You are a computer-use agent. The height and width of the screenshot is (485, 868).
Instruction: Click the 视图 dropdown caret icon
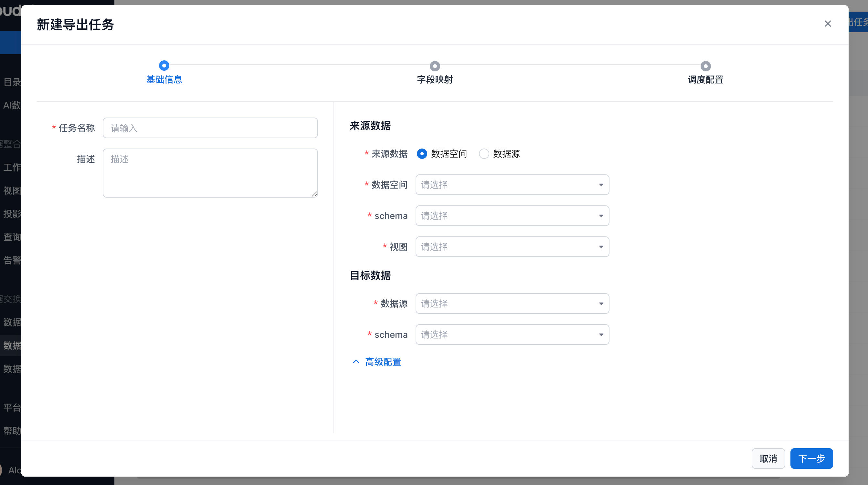pyautogui.click(x=601, y=247)
